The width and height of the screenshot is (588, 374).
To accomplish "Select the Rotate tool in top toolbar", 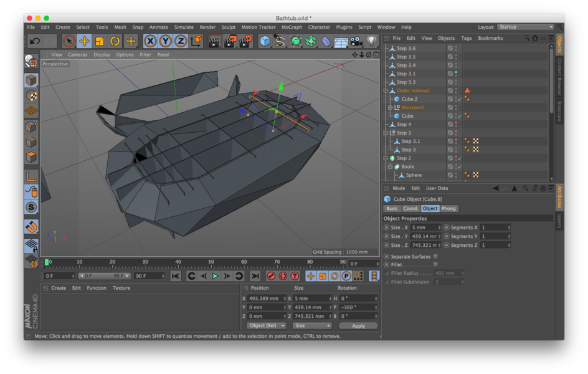I will (115, 41).
